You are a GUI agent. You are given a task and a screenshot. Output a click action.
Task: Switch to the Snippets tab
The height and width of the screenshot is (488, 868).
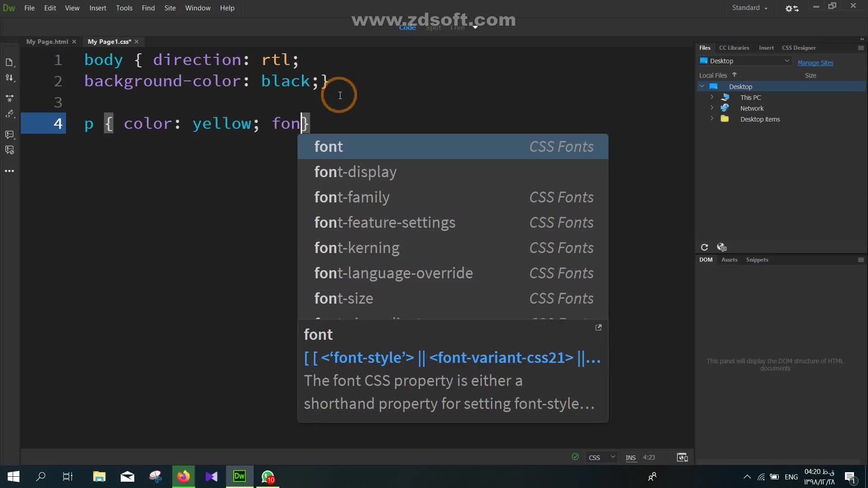click(757, 260)
